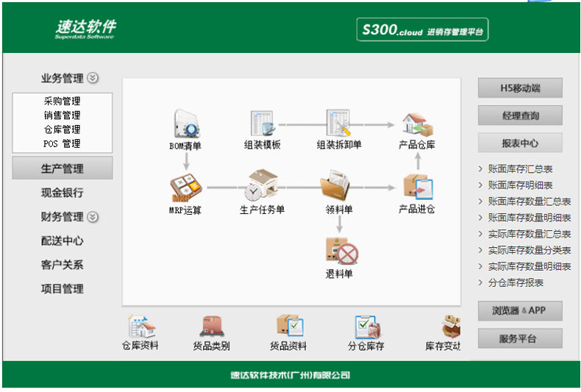Click the 浏览器 & APP button
This screenshot has height=392, width=581.
tap(520, 310)
